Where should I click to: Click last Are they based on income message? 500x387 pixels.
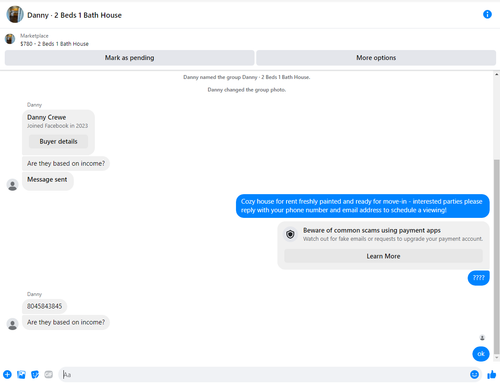click(x=66, y=322)
